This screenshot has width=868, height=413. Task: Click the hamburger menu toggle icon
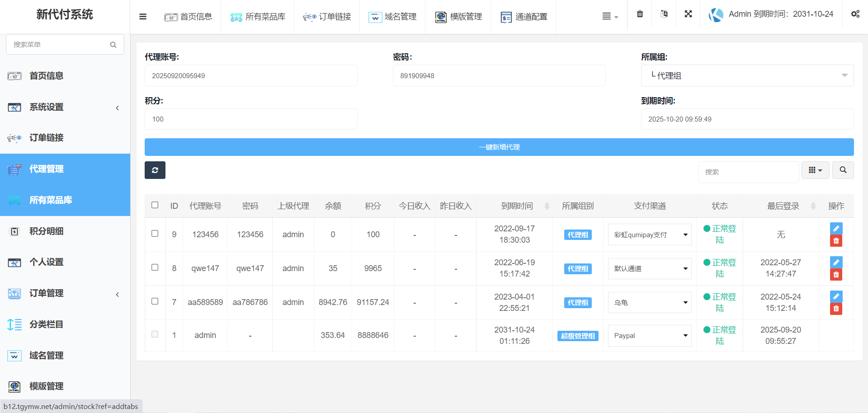click(x=143, y=17)
